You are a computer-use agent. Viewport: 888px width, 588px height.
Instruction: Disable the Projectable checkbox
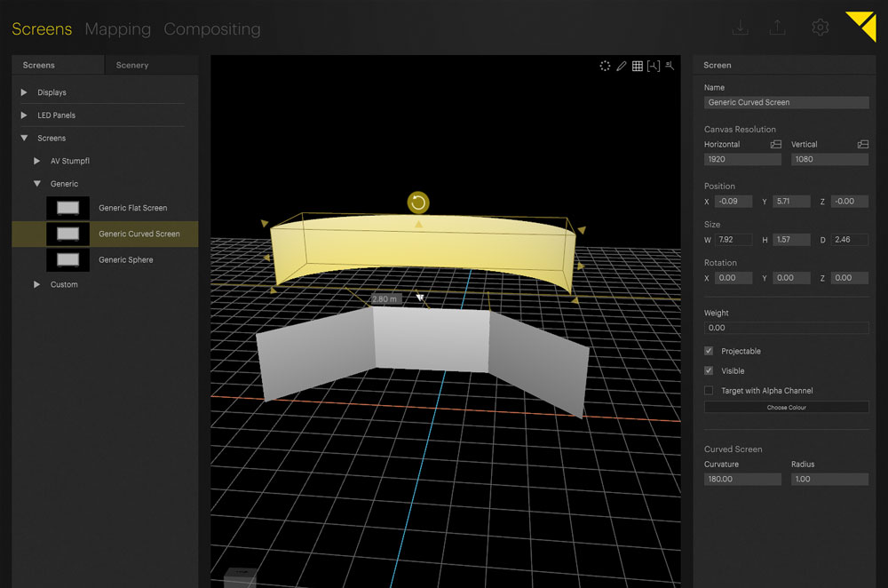coord(708,351)
